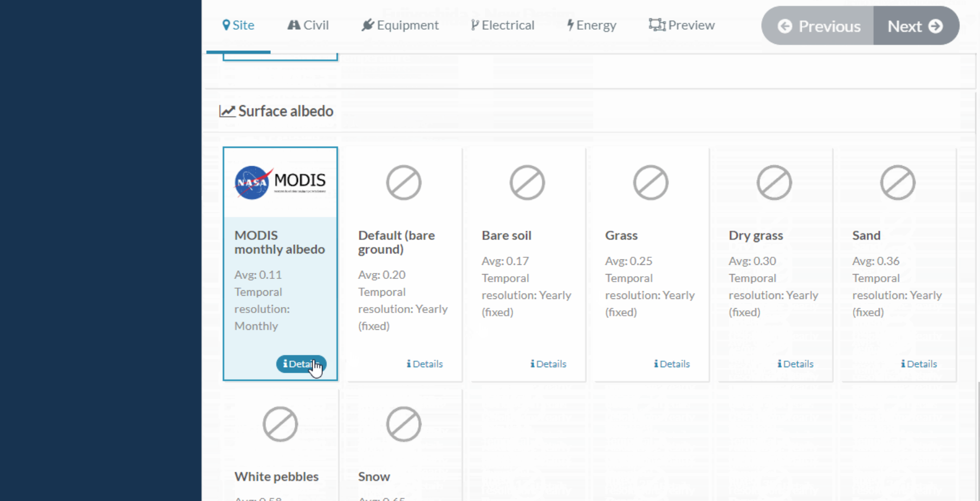980x501 pixels.
Task: Open the Preview tab
Action: (682, 25)
